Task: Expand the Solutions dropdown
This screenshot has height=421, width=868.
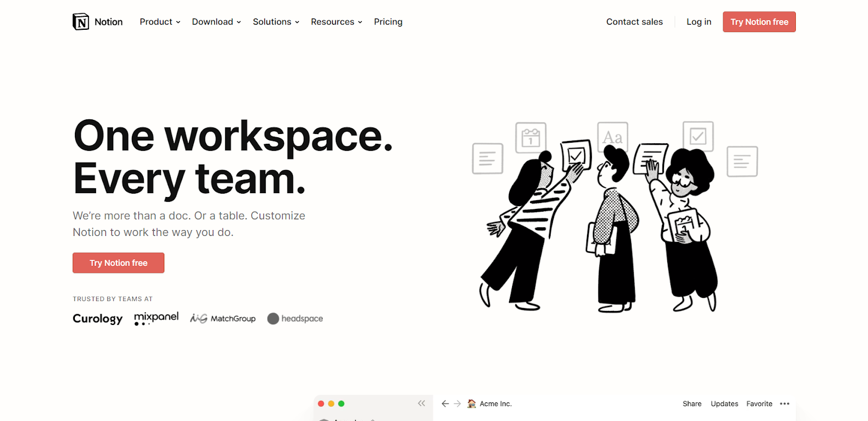Action: click(276, 22)
